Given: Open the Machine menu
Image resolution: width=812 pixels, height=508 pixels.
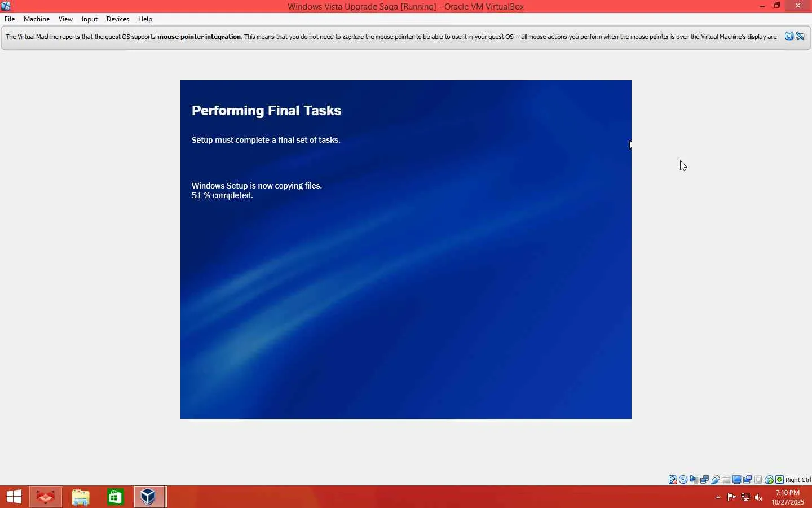Looking at the screenshot, I should (37, 19).
